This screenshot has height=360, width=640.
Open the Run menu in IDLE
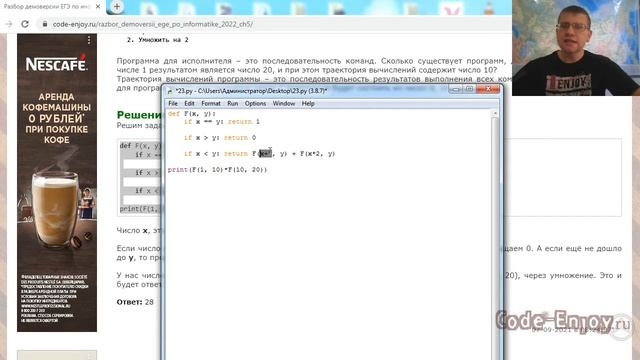click(232, 104)
